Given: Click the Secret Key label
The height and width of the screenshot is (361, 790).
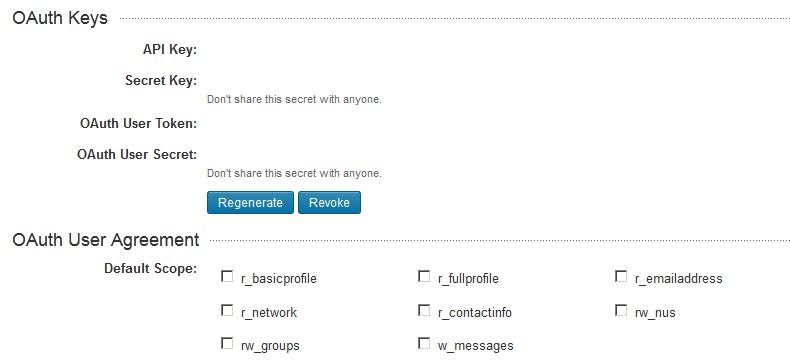Looking at the screenshot, I should 161,81.
